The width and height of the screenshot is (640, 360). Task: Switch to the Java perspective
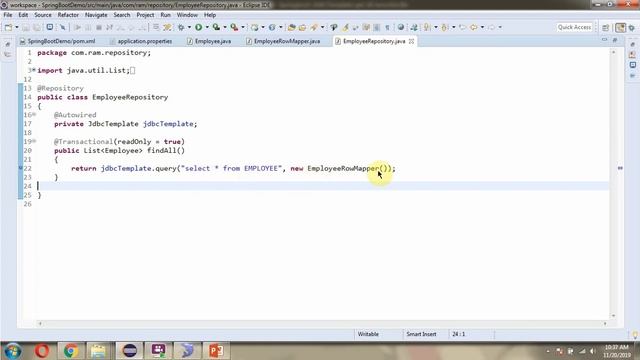(620, 28)
